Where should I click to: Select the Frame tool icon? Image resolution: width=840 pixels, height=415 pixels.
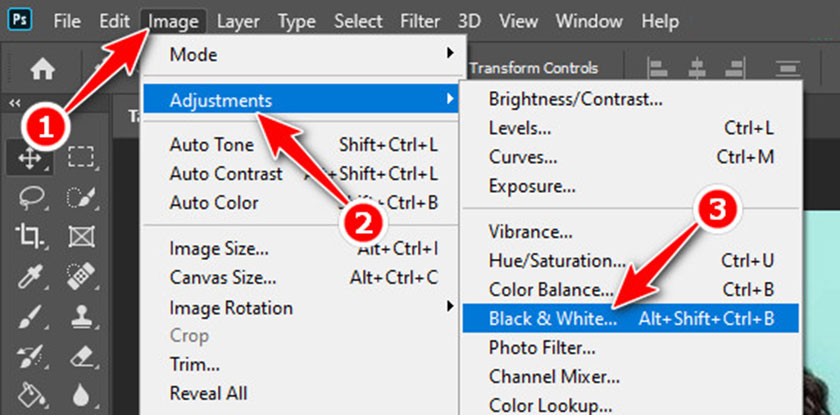(x=81, y=236)
